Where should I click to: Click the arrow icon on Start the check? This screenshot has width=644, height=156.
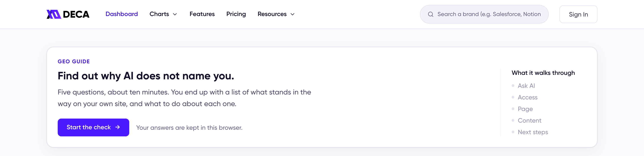117,127
